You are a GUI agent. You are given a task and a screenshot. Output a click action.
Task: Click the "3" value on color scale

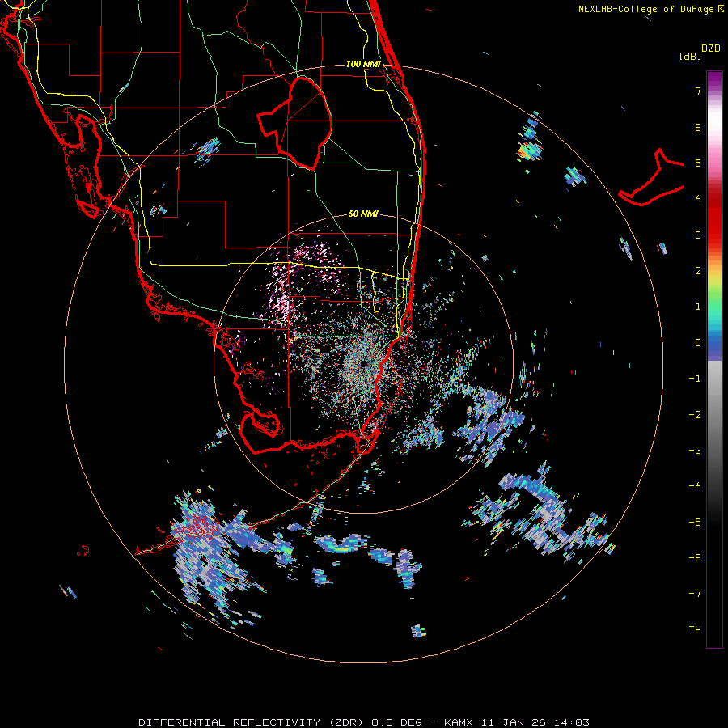click(698, 235)
